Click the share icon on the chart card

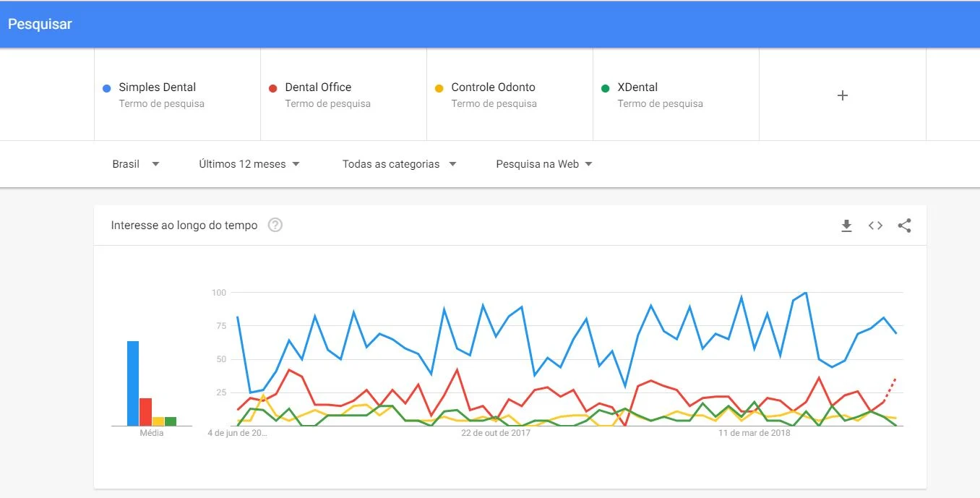click(904, 226)
